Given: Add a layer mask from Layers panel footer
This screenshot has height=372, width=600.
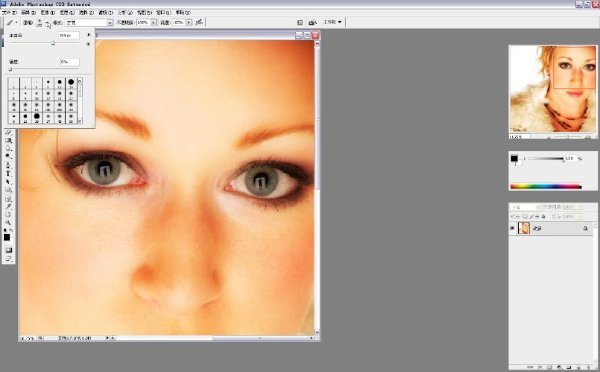Looking at the screenshot, I should [x=549, y=367].
